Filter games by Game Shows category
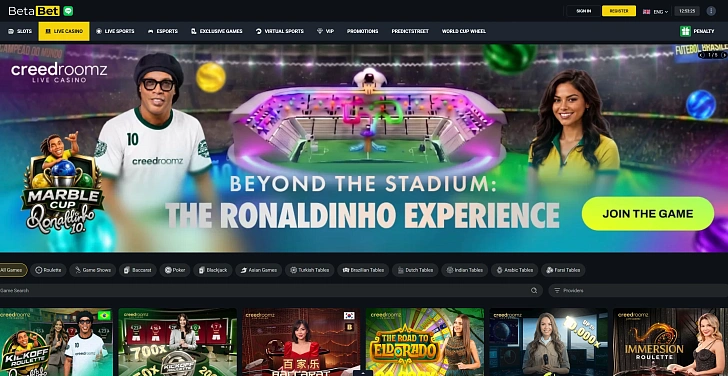This screenshot has width=728, height=376. [x=92, y=270]
